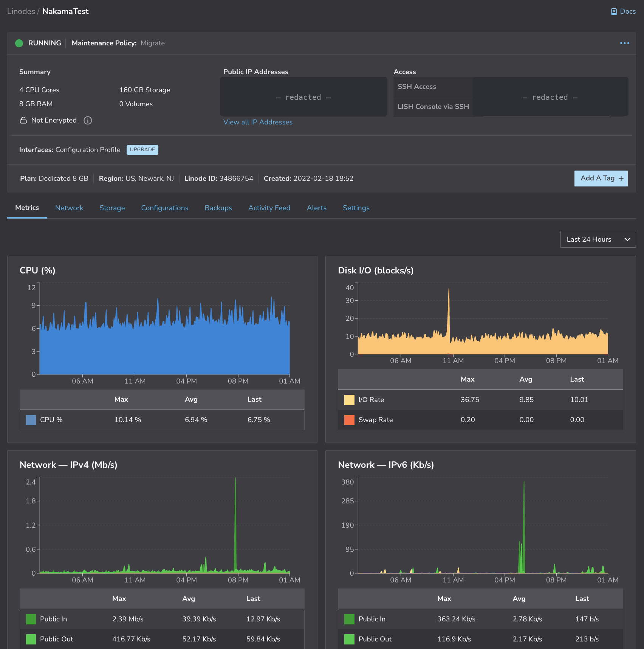Click the encryption info circle icon
Screen dimensions: 644x649
pyautogui.click(x=88, y=120)
